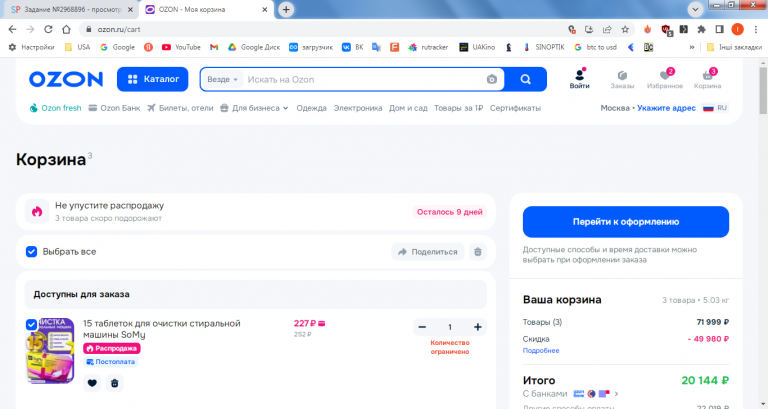Increase SoMy tablets quantity with plus

pos(478,327)
